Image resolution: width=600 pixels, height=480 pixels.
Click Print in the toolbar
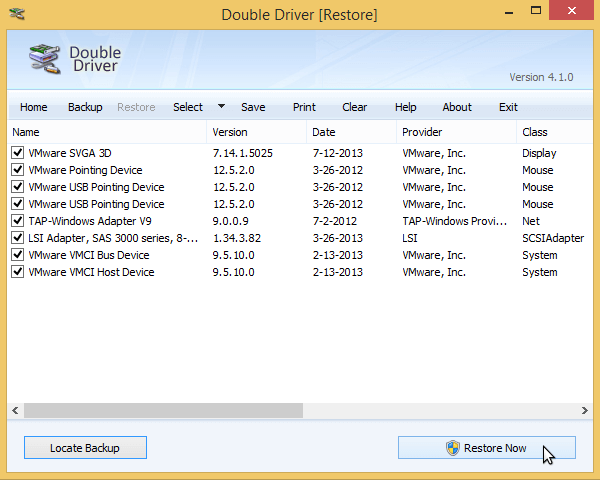pos(304,107)
